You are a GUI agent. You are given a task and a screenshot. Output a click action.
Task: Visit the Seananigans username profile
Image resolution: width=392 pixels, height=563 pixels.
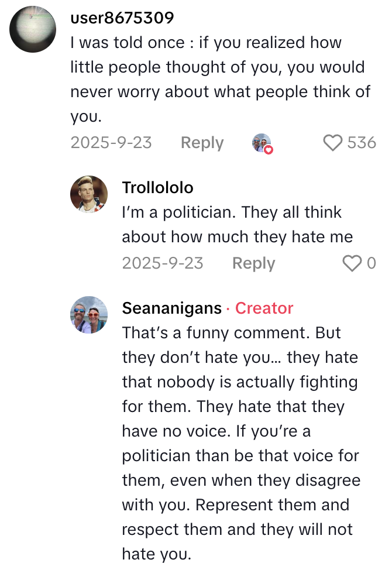[172, 308]
